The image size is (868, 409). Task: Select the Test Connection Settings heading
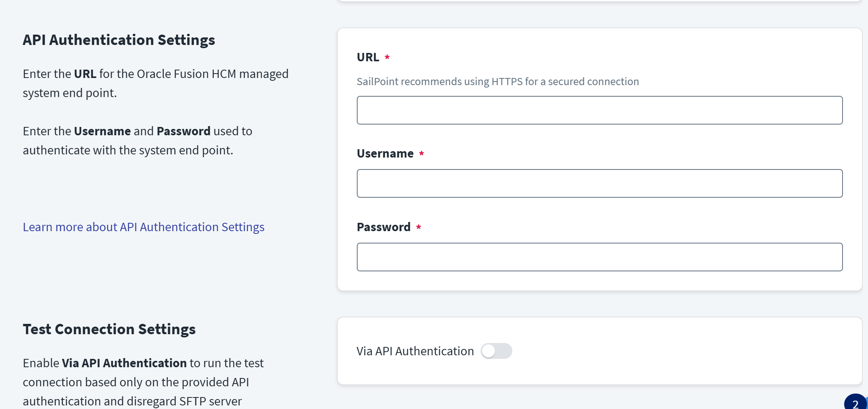109,329
